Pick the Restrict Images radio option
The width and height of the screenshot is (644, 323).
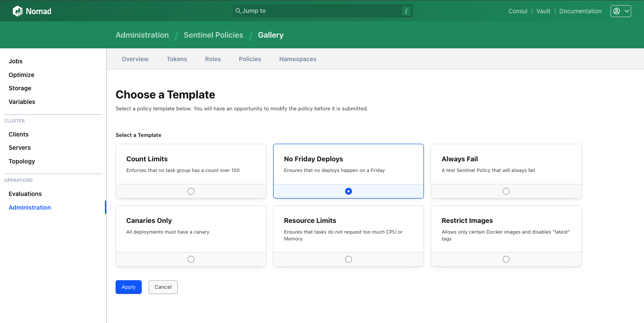pyautogui.click(x=506, y=259)
